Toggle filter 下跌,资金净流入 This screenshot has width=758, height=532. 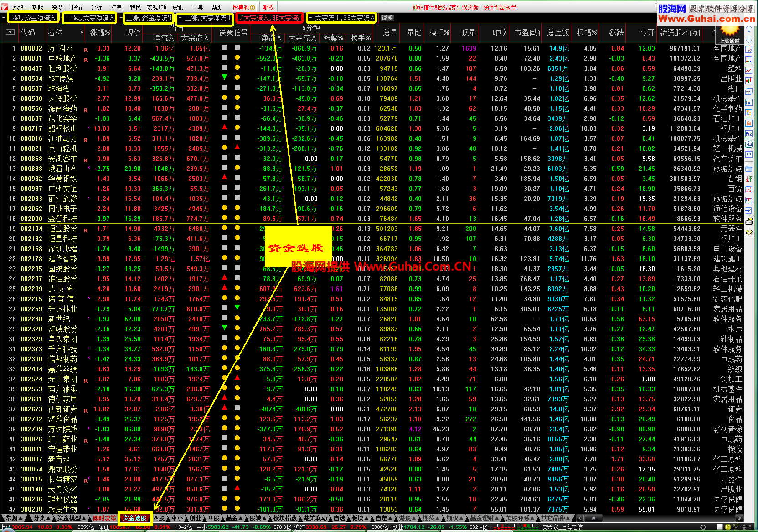(x=33, y=18)
